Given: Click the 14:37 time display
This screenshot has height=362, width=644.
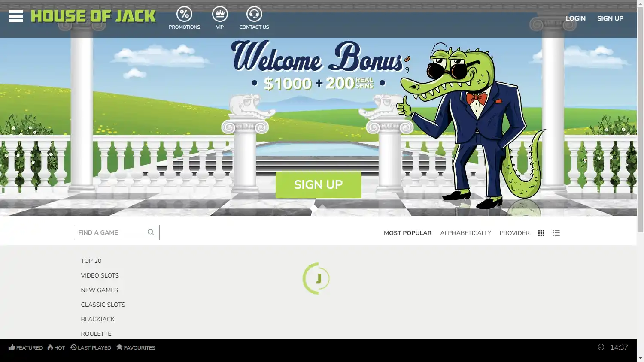Looking at the screenshot, I should 619,347.
